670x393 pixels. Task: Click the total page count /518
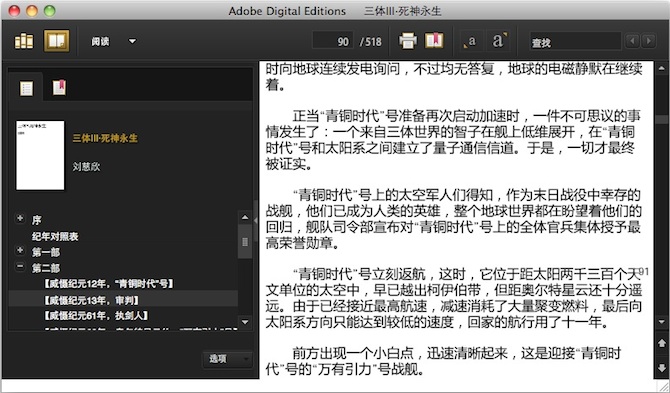point(370,42)
